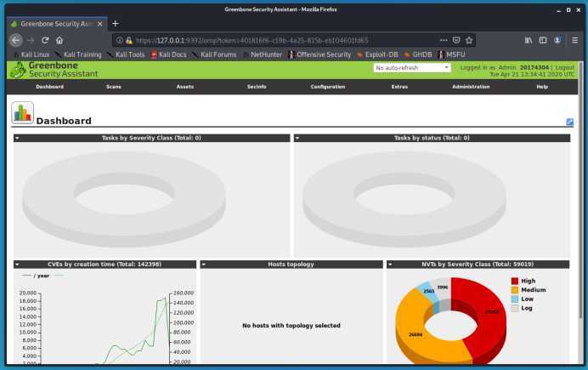Click the '/ year' legend in CVEs chart
Screen dimensions: 588x370
coord(42,276)
